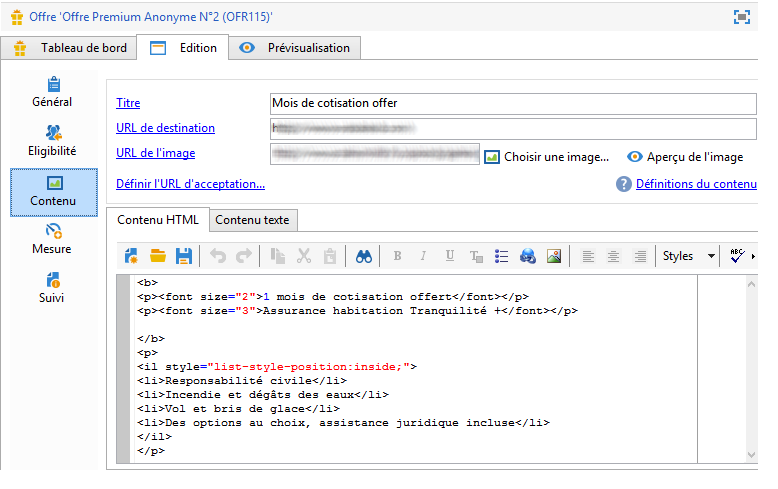Insert a hyperlink with globe icon
The width and height of the screenshot is (778, 489).
pyautogui.click(x=527, y=256)
